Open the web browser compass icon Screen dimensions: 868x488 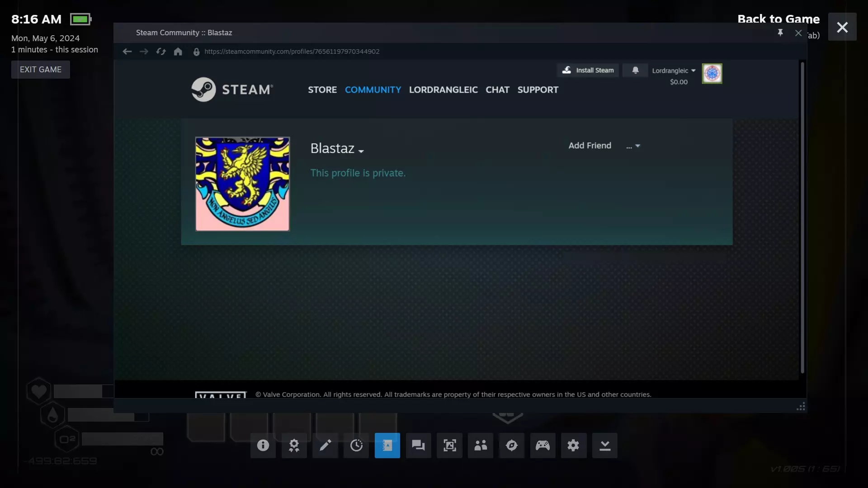pyautogui.click(x=511, y=446)
